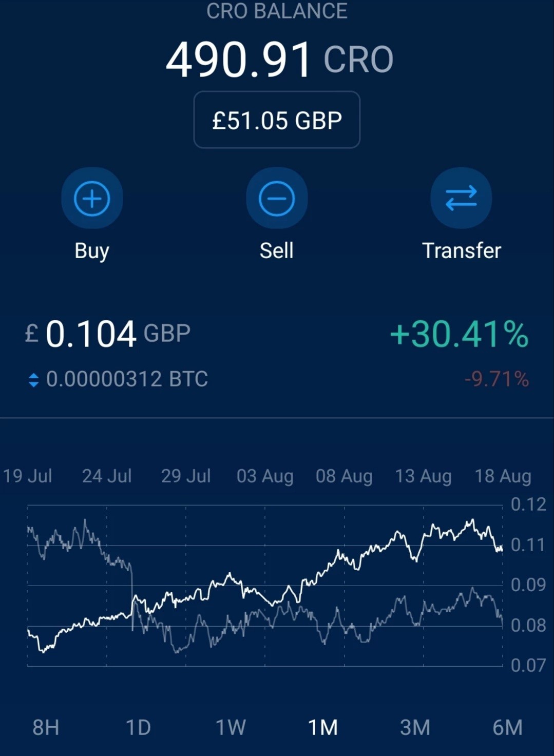554x756 pixels.
Task: Tap the Buy plus icon
Action: coord(92,198)
